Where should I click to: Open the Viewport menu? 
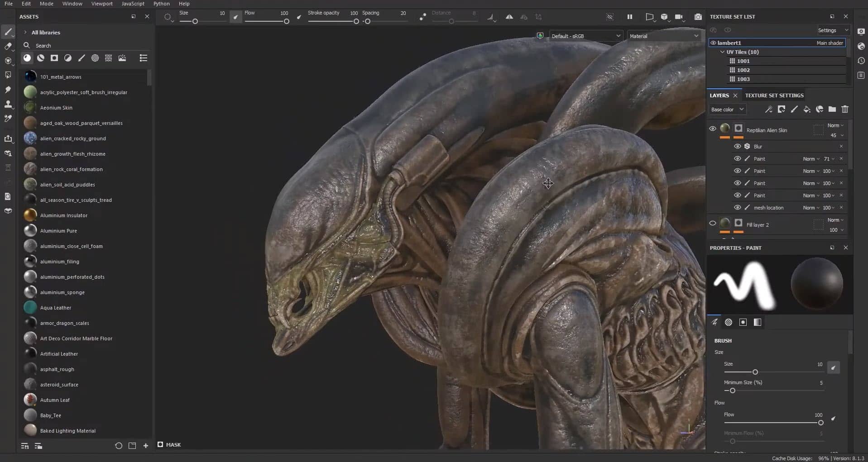(102, 4)
